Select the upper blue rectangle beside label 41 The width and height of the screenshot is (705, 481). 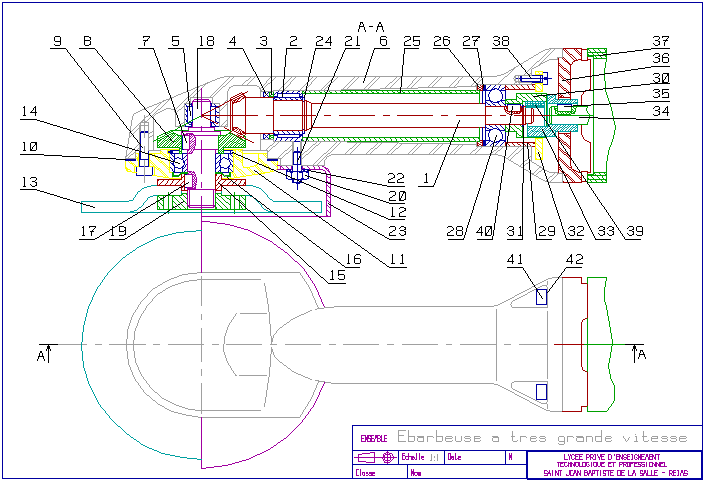pos(541,297)
